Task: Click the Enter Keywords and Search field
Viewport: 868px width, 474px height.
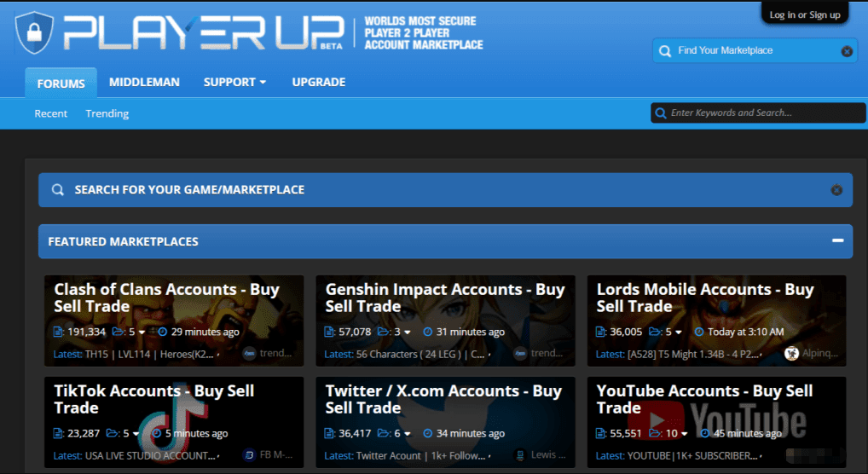Action: pos(763,113)
